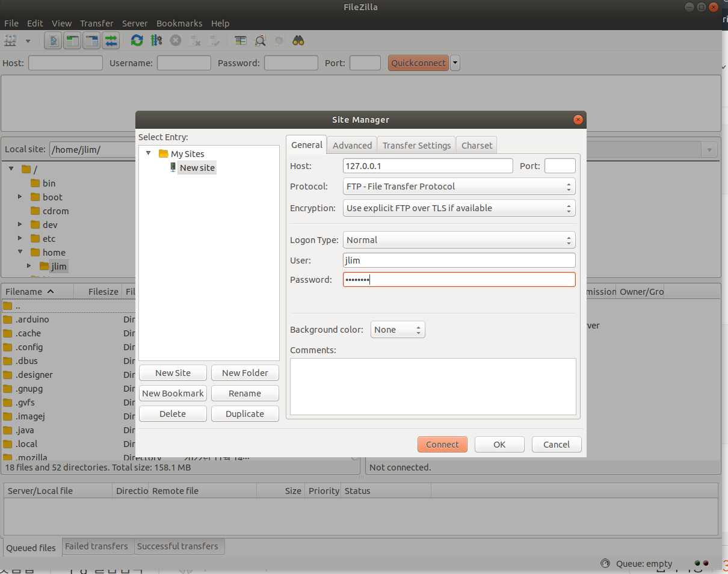Click the Duplicate button
Viewport: 728px width, 574px height.
coord(245,414)
